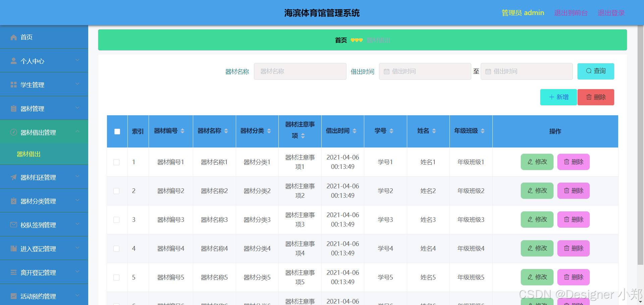Click the icon for 活动预约管理
644x305 pixels.
[13, 296]
